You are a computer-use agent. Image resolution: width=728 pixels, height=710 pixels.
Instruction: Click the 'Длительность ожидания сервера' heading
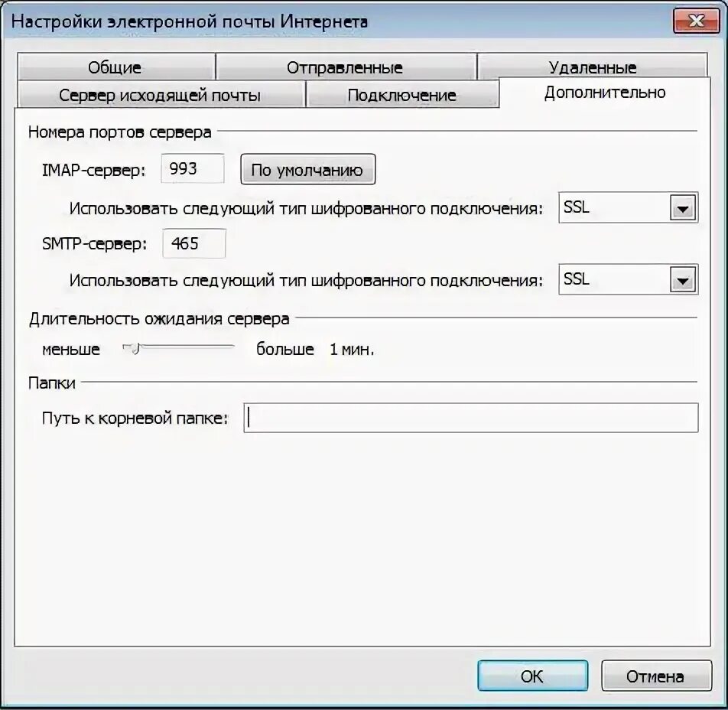tap(159, 319)
